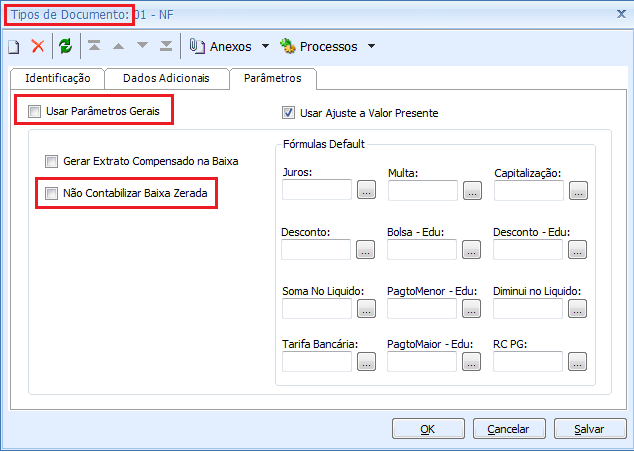Viewport: 634px width, 452px height.
Task: Open lookup button next to Multa
Action: [x=472, y=191]
